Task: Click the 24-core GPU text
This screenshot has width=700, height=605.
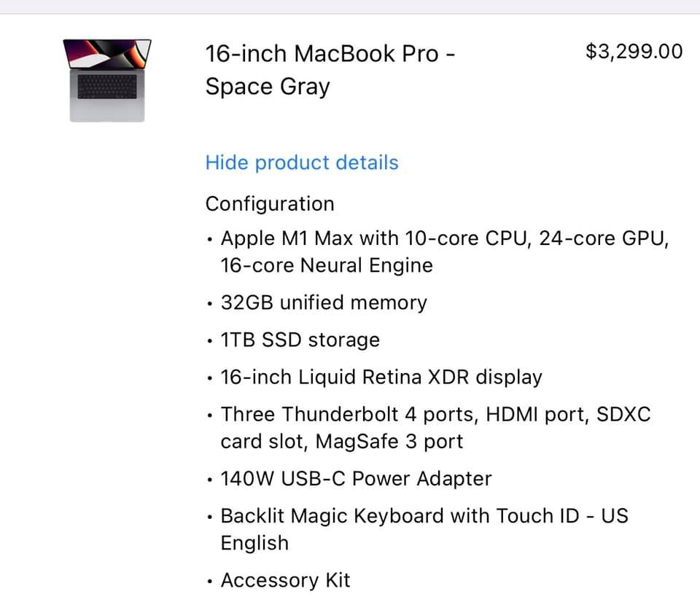Action: (x=603, y=238)
